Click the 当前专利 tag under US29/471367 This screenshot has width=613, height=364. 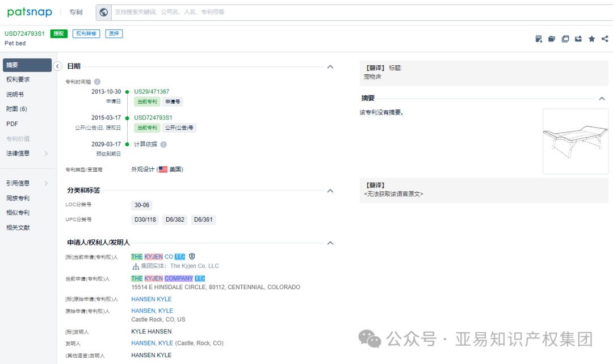147,101
